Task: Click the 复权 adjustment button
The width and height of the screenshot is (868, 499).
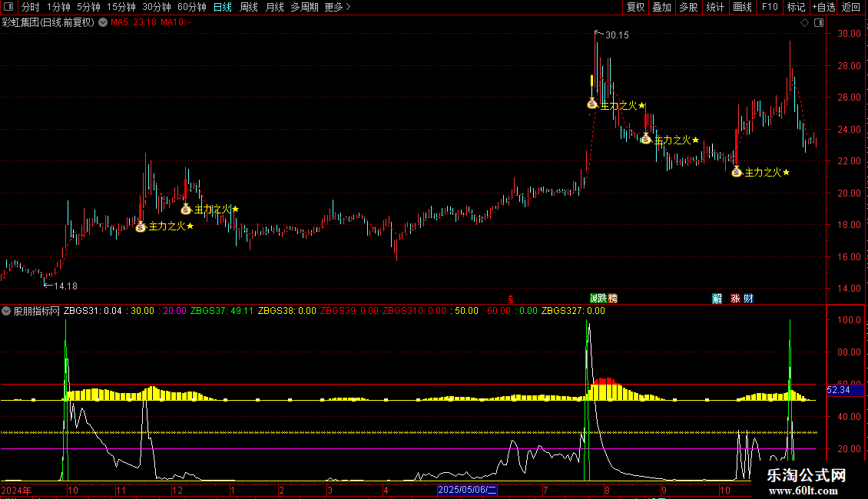Action: (x=635, y=7)
